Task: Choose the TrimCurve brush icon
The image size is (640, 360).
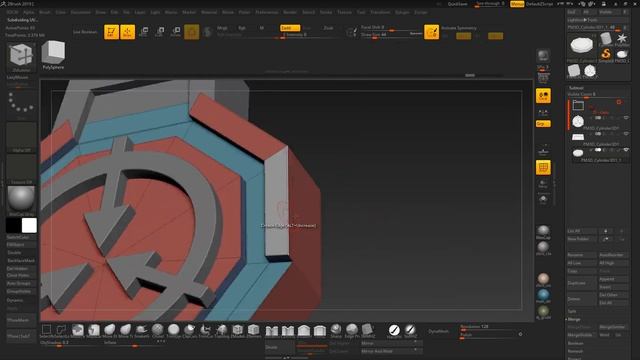Action: [205, 330]
